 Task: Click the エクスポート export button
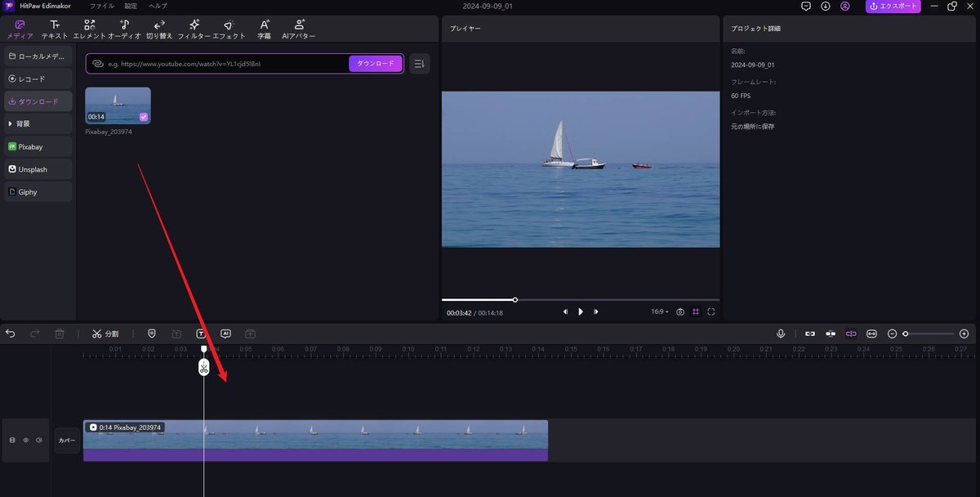[x=893, y=6]
